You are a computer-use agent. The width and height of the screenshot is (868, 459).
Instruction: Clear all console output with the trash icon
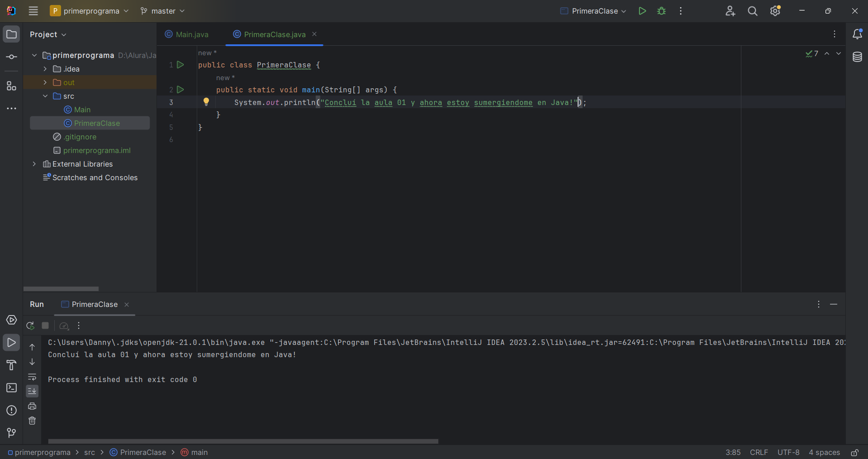point(32,421)
